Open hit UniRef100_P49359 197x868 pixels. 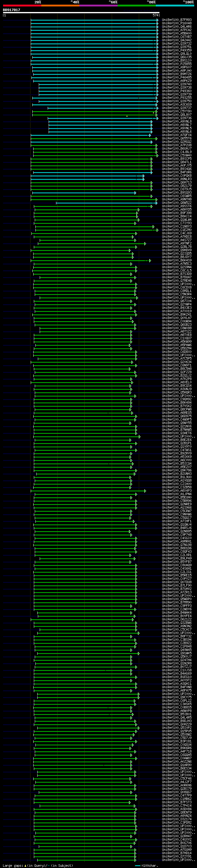point(177,50)
